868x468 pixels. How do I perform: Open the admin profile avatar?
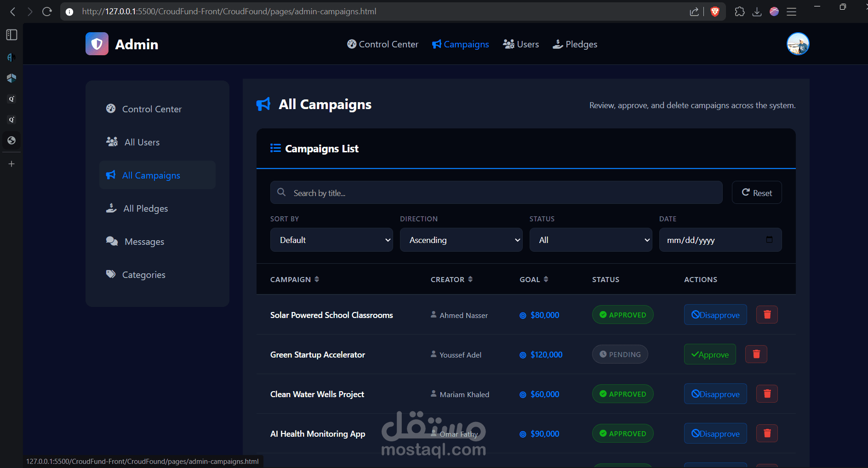click(x=798, y=44)
